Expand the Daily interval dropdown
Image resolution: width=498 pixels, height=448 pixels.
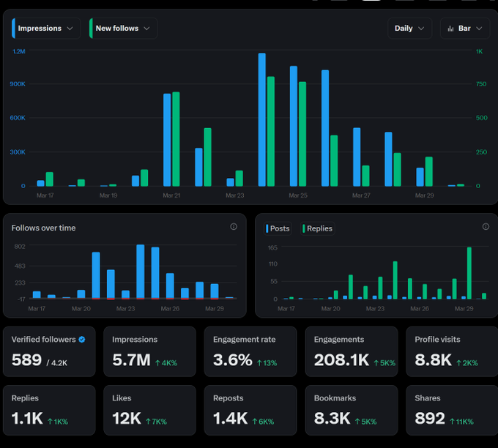pos(409,29)
